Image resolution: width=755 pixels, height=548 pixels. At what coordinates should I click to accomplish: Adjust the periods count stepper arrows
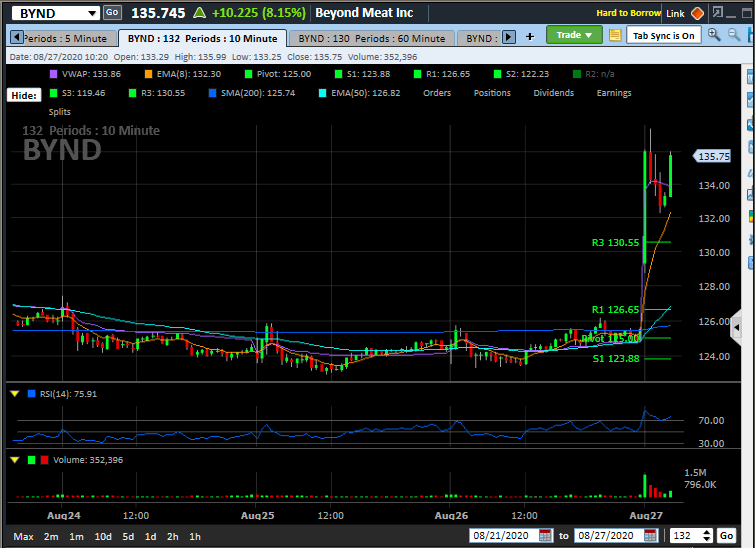click(707, 535)
